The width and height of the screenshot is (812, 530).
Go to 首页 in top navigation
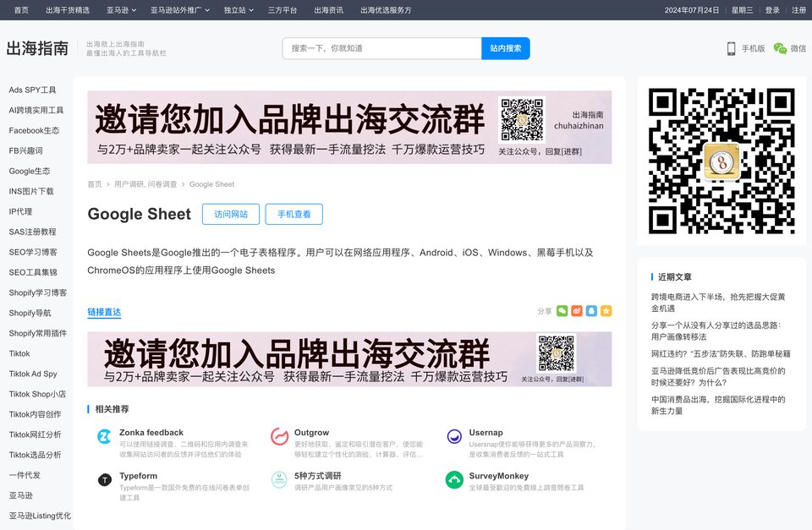point(21,10)
